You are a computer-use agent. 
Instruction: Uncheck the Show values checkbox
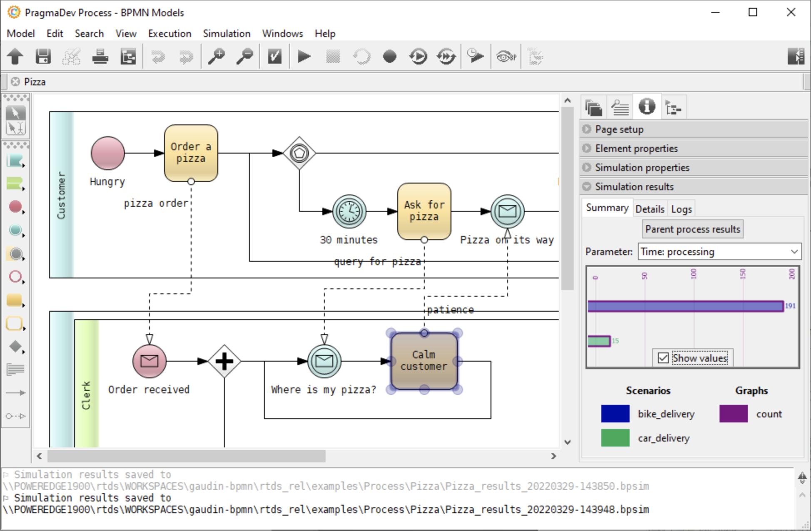(663, 358)
